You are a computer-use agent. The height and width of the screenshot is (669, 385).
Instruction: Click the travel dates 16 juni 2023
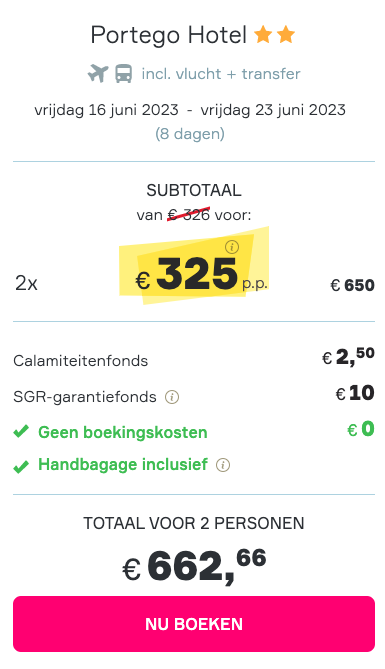click(x=106, y=110)
